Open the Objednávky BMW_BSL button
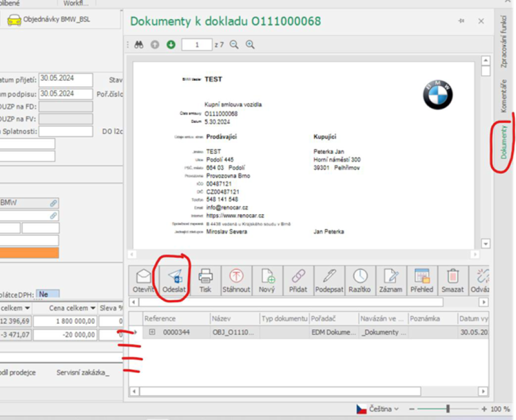This screenshot has height=420, width=516. coord(49,20)
